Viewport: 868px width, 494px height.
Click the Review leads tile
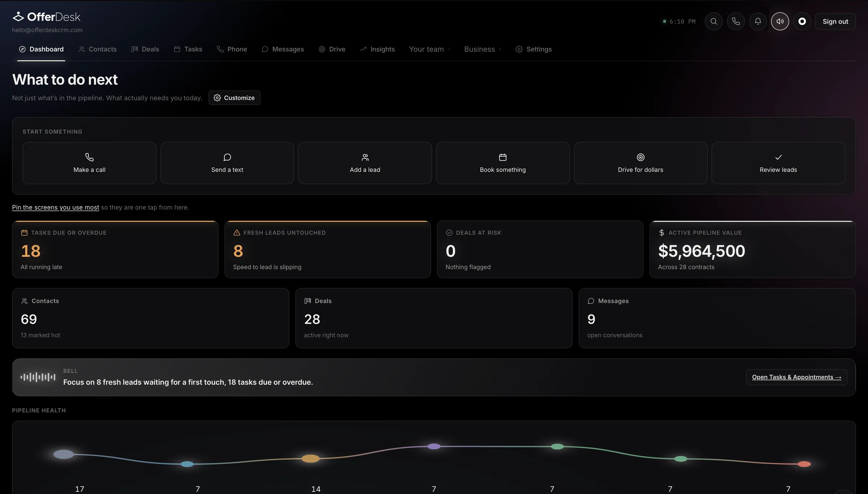(778, 163)
